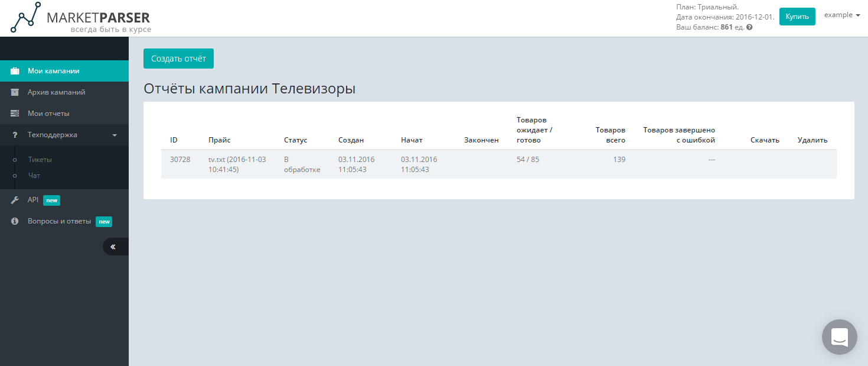Screen dimensions: 868x366
Task: Open the chat bubble widget
Action: click(839, 336)
